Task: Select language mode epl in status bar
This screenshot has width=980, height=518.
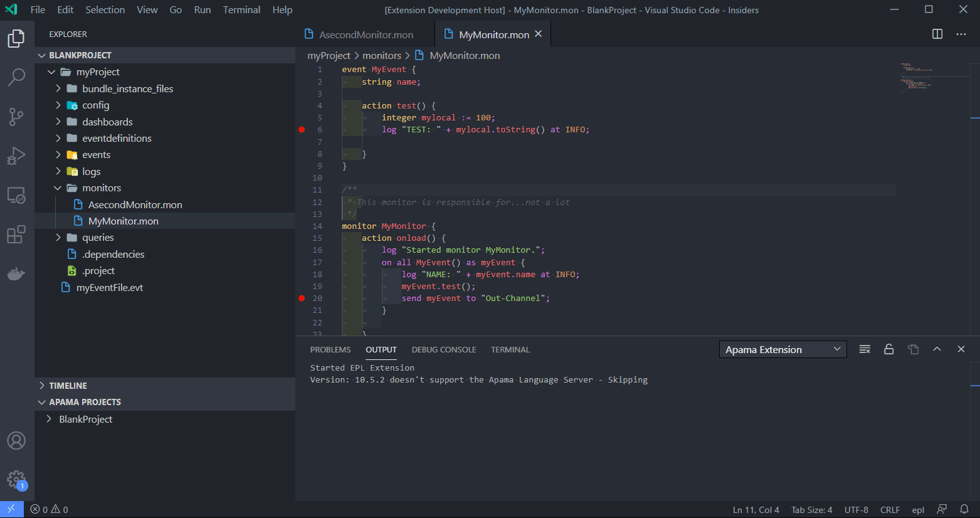Action: 918,510
